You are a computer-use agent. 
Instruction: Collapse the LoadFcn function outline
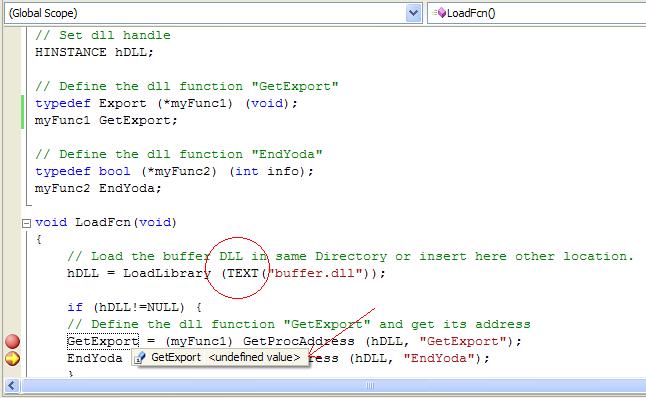pos(26,223)
